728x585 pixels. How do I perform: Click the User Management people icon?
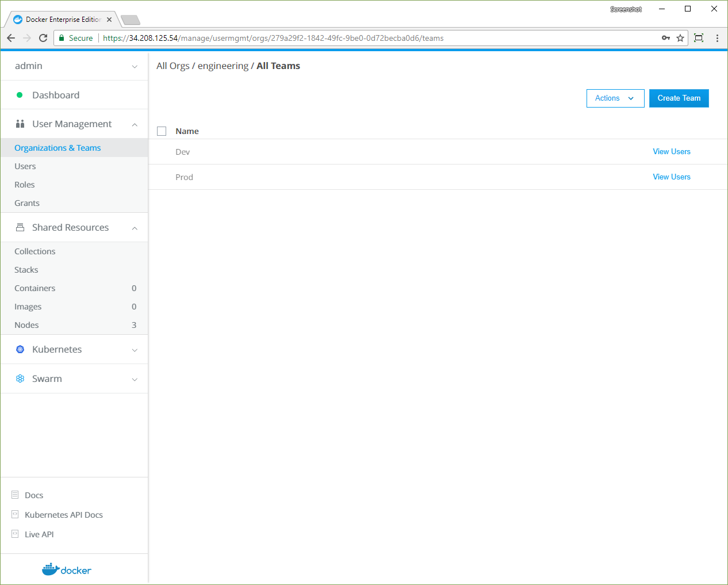pyautogui.click(x=20, y=124)
